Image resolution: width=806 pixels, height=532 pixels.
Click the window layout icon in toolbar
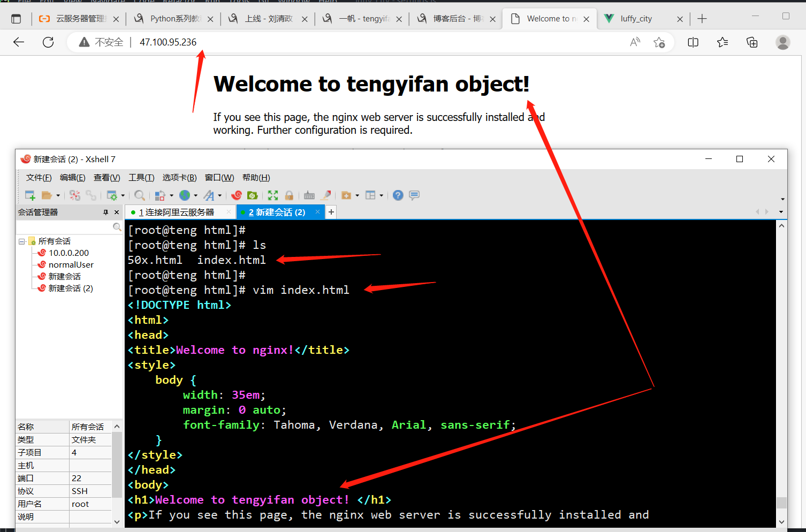tap(370, 195)
